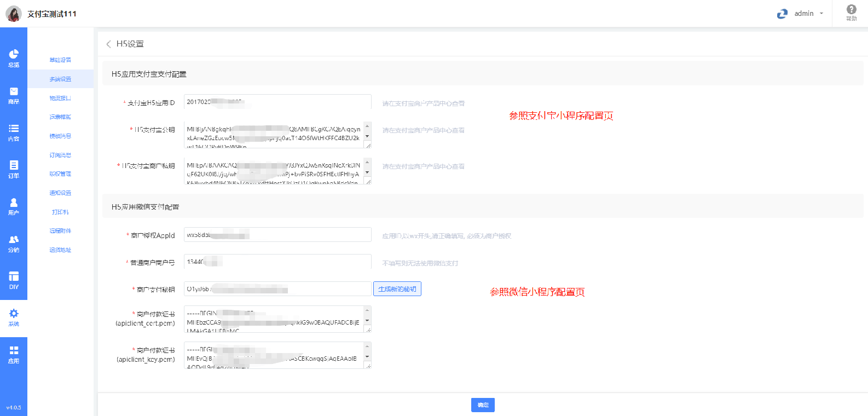Click the red 参照微信小程序配置页 note
The width and height of the screenshot is (868, 416).
537,292
